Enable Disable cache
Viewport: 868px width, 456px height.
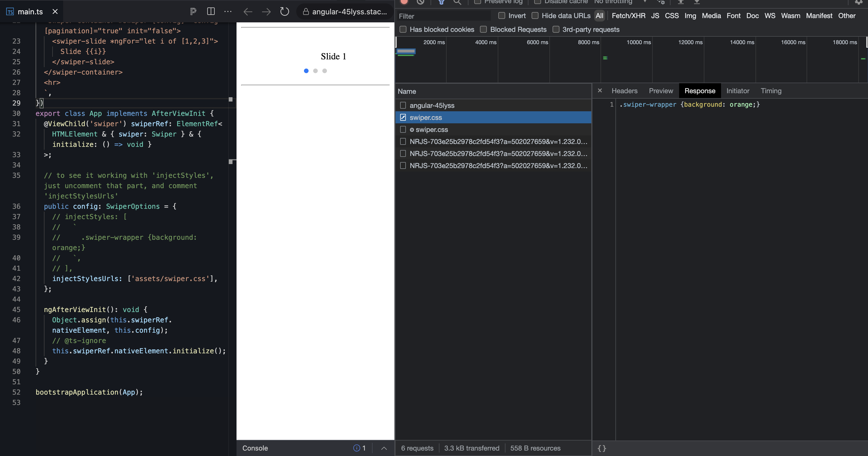[x=538, y=2]
